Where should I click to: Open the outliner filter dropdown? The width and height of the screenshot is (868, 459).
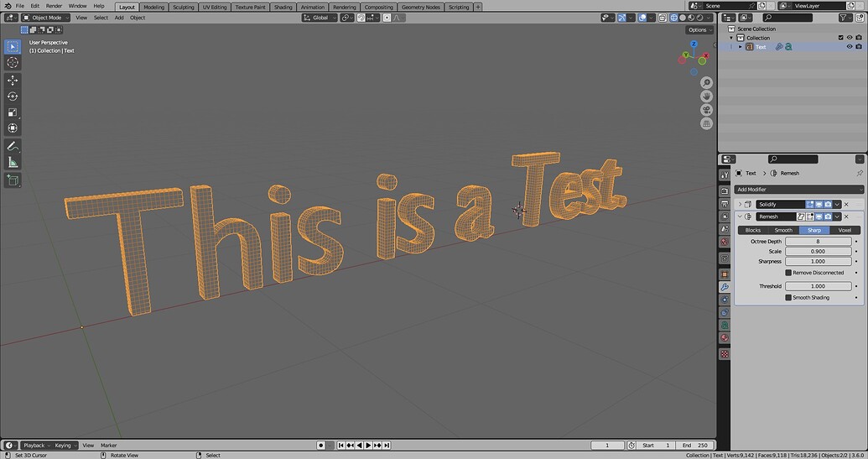845,18
